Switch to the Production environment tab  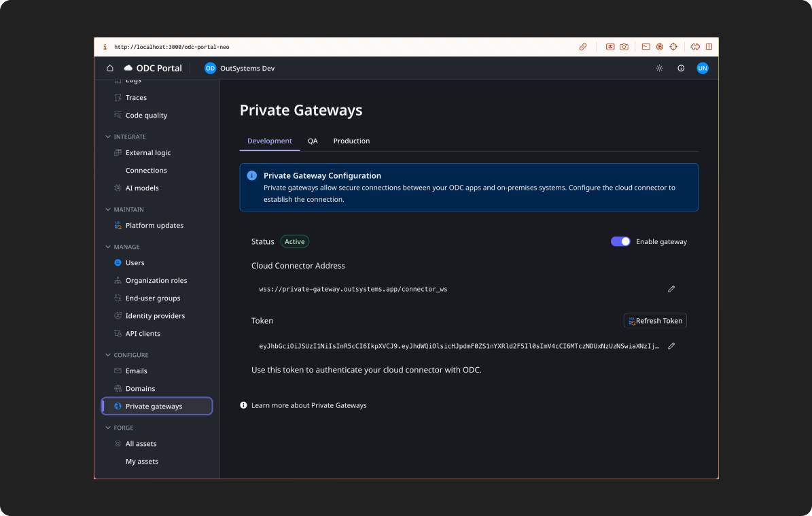[x=351, y=141]
